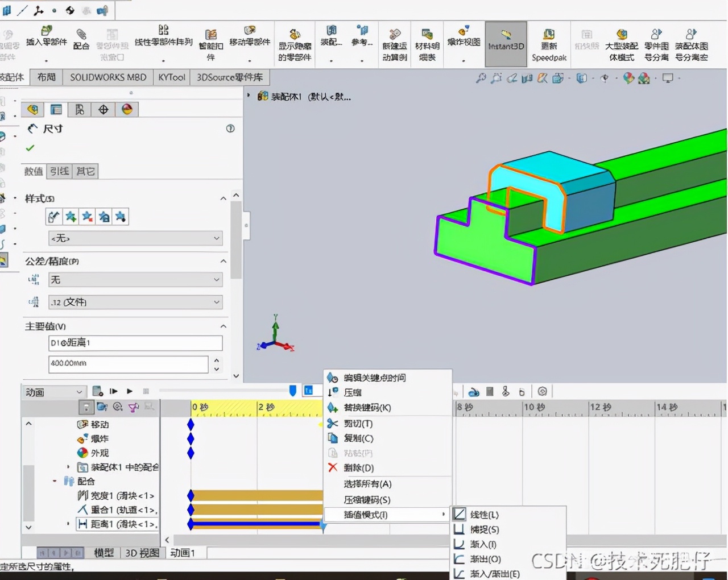Select the 线性零部件阵列 tool
The height and width of the screenshot is (580, 728).
163,40
